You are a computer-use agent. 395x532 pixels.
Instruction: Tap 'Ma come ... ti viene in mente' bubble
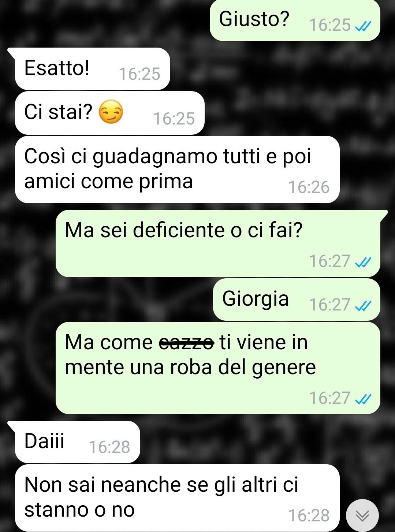point(218,368)
